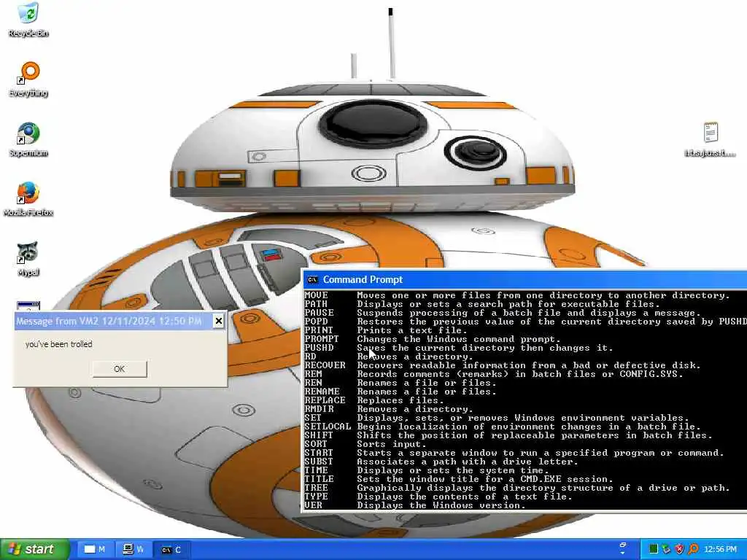This screenshot has width=747, height=560.
Task: Click the red shield security alert tray icon
Action: click(x=680, y=549)
